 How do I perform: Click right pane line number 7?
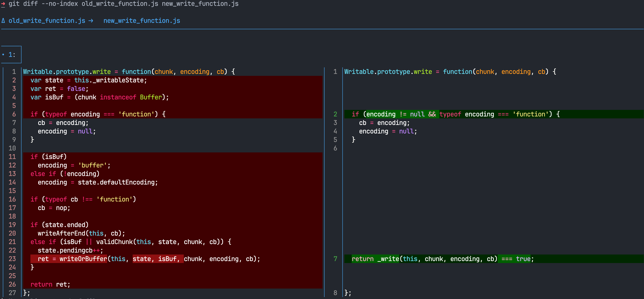coord(335,259)
